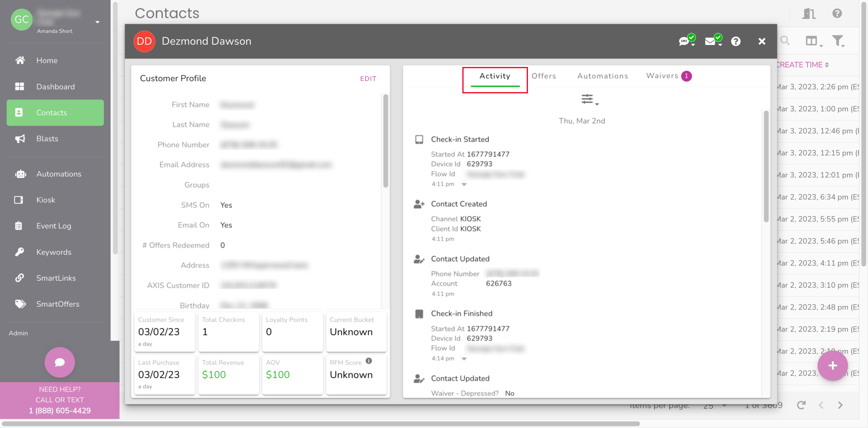Click the Email On Yes value
868x428 pixels.
226,225
